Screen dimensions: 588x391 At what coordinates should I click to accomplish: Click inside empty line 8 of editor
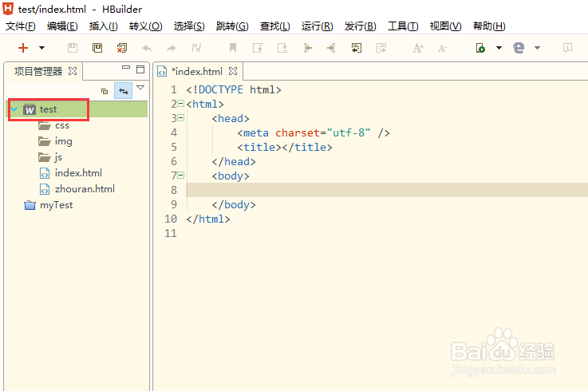386,190
